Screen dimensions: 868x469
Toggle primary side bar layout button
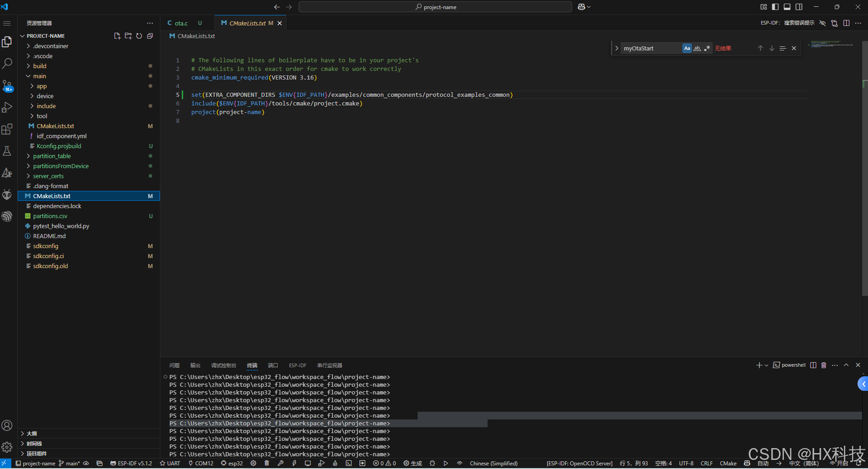775,7
